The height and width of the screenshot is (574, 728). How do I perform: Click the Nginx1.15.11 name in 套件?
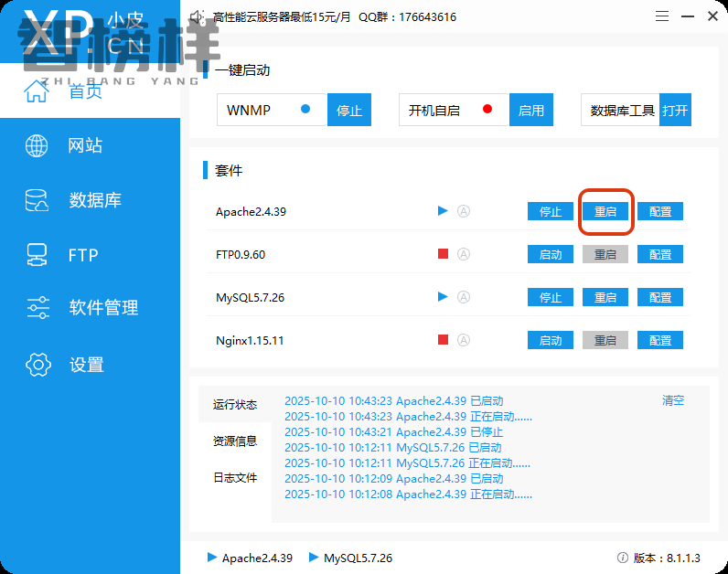coord(250,341)
